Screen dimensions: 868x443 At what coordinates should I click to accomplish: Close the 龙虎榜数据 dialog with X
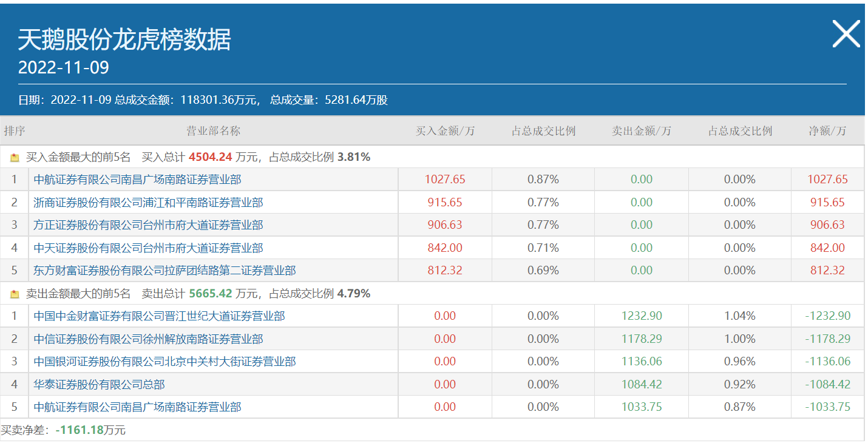pyautogui.click(x=846, y=34)
